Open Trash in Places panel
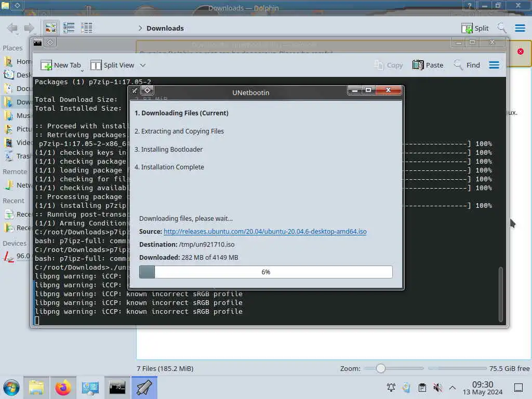Image resolution: width=532 pixels, height=399 pixels. point(18,156)
